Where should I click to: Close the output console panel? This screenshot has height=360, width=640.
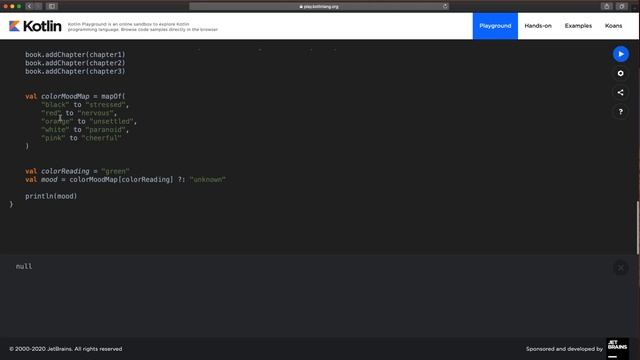[x=620, y=268]
